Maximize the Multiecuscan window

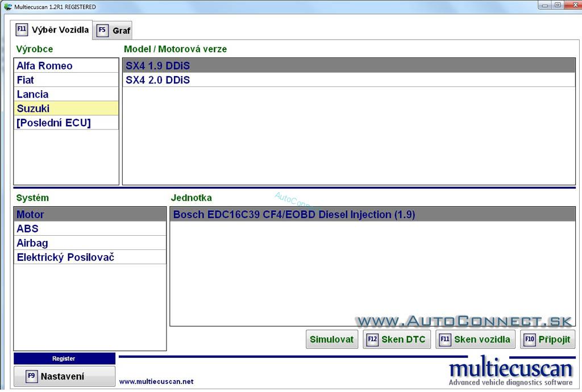[x=558, y=5]
